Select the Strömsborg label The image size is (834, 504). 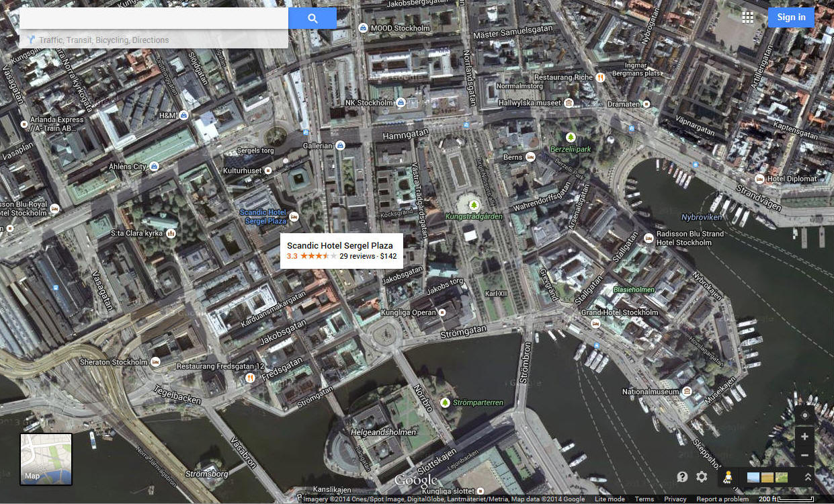coord(206,474)
